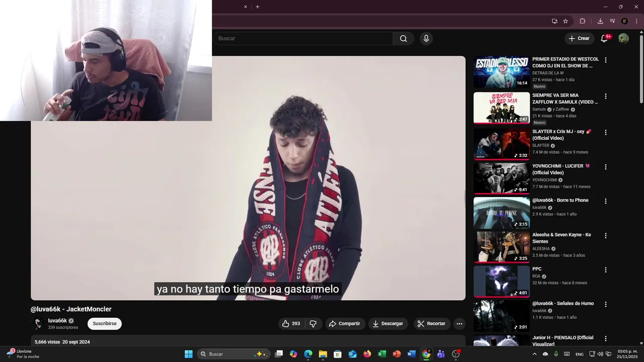Image resolution: width=644 pixels, height=362 pixels.
Task: Open options menu for PPC video
Action: 606,270
